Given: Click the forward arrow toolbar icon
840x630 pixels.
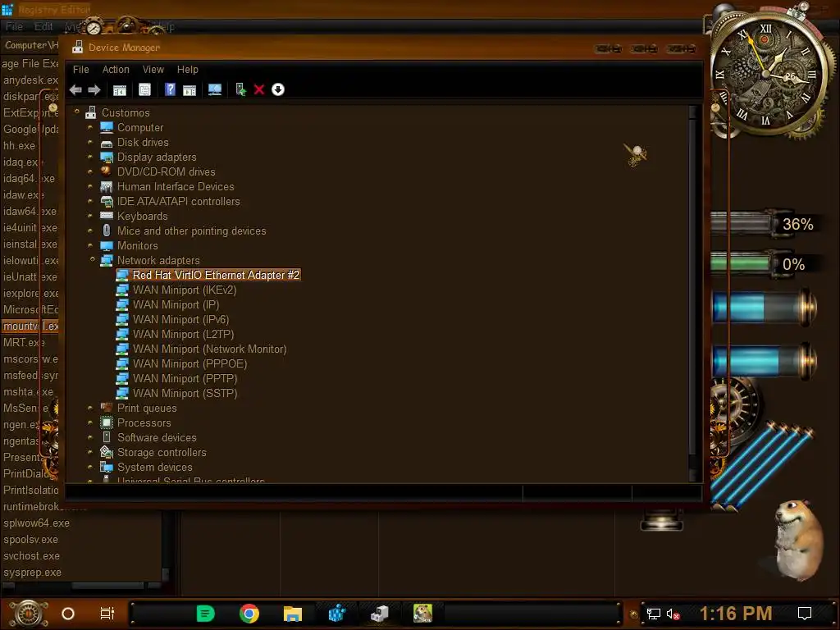Looking at the screenshot, I should (x=94, y=89).
